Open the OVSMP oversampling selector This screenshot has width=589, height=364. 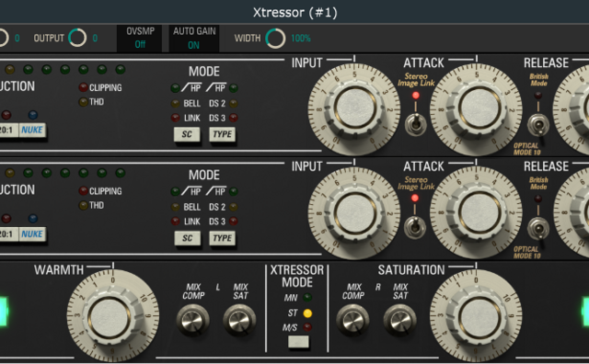140,38
